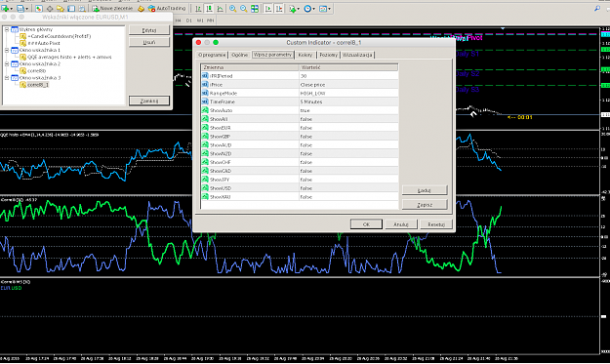Screen dimensions: 610x364
Task: Click the zoom in magnifier icon
Action: click(232, 8)
